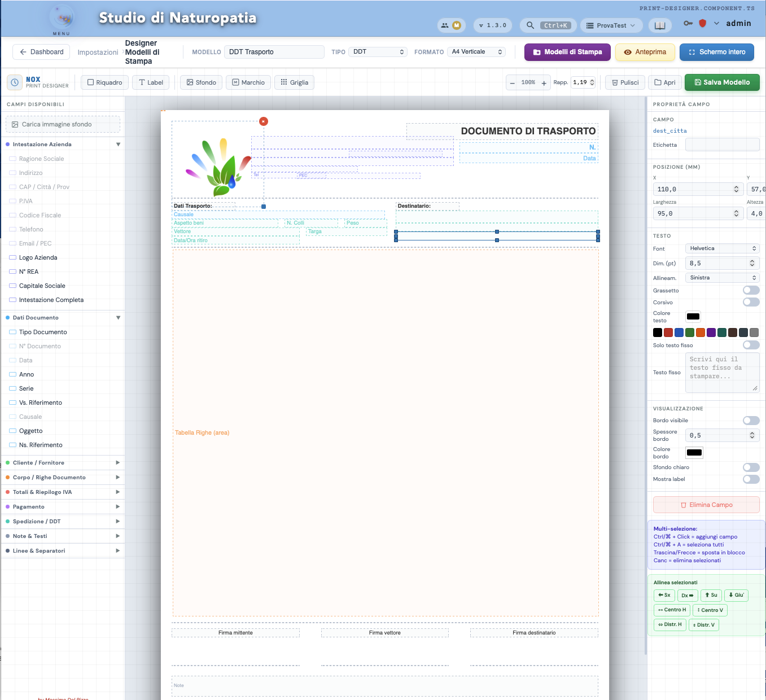Expand the Cliente / Fornitore section
The image size is (766, 700).
pyautogui.click(x=62, y=463)
